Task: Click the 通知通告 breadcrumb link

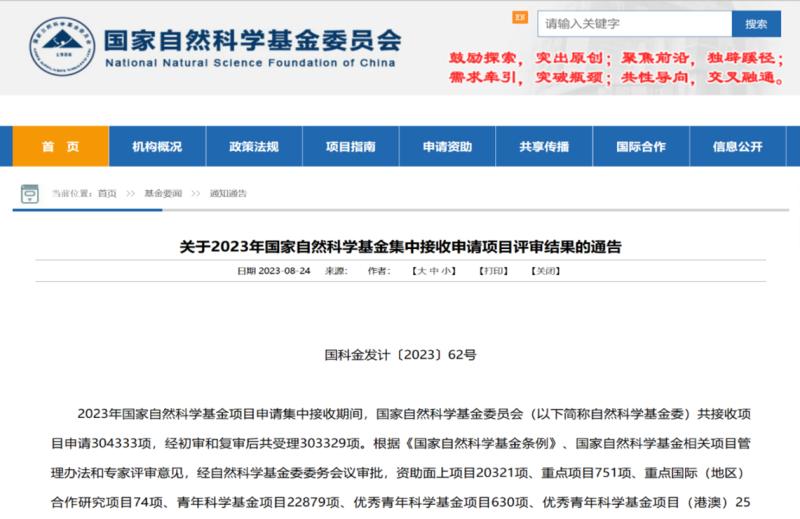Action: 228,193
